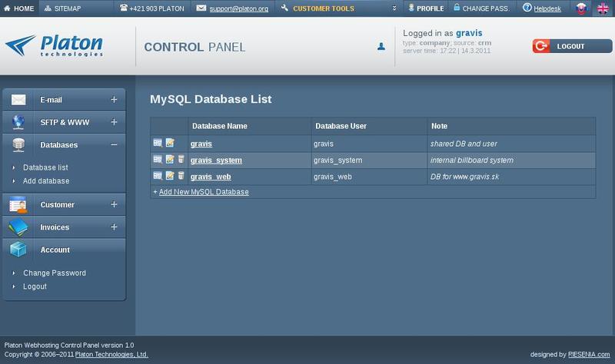Image resolution: width=615 pixels, height=364 pixels.
Task: Expand the Invoices section plus sign
Action: (114, 227)
